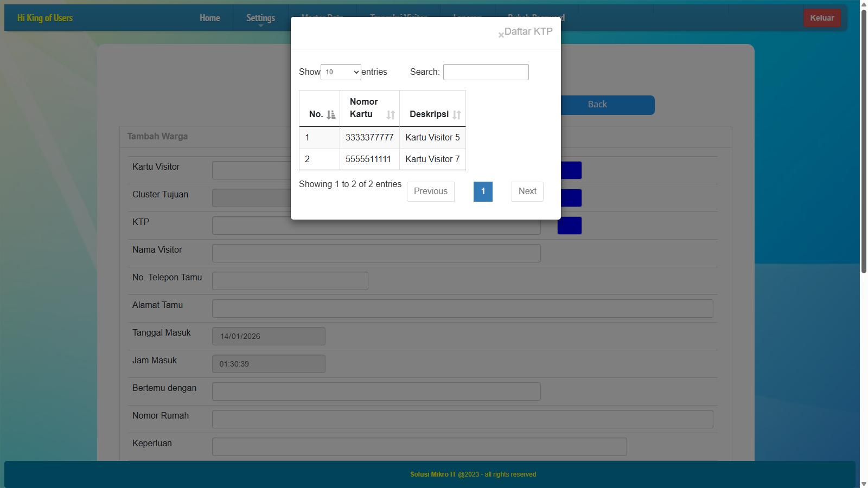Click the blue lookup button beside Cluster Tujuan

coord(570,198)
